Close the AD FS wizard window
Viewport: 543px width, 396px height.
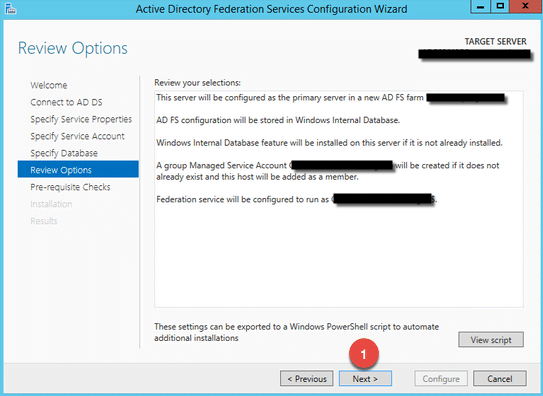pos(526,6)
